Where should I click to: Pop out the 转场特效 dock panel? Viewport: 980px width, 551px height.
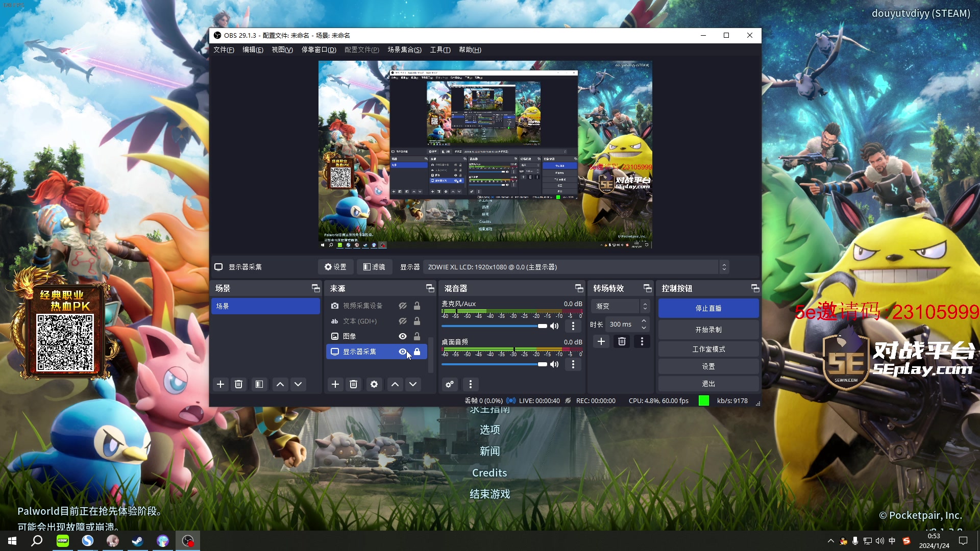[x=648, y=288]
